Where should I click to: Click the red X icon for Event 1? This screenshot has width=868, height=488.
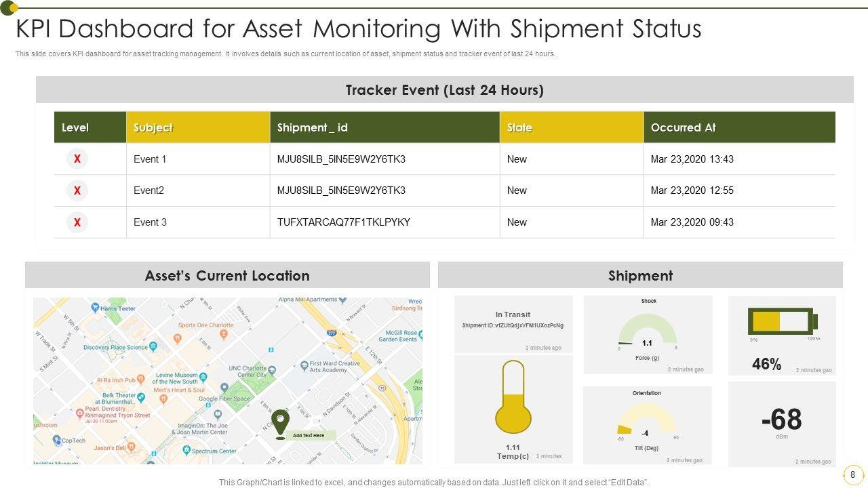tap(77, 159)
